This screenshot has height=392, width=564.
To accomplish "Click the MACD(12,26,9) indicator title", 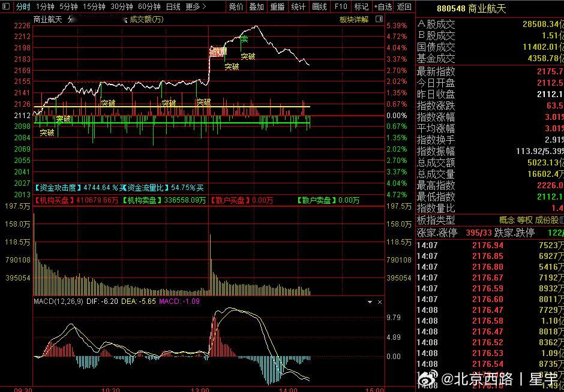I will pos(59,301).
